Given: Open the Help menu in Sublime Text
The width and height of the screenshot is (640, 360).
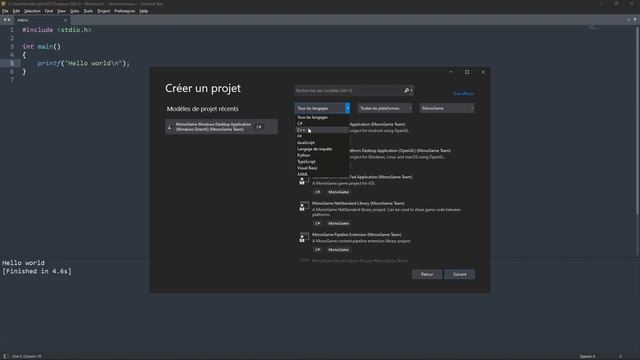Looking at the screenshot, I should (x=144, y=11).
